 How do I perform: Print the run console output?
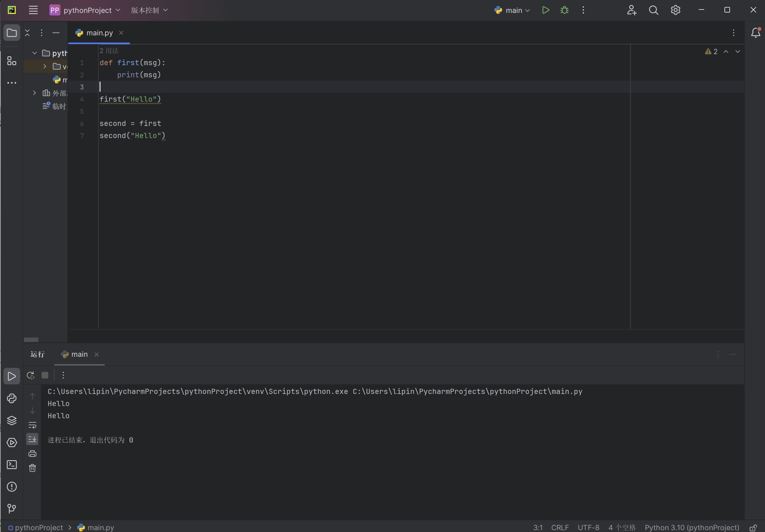(32, 454)
